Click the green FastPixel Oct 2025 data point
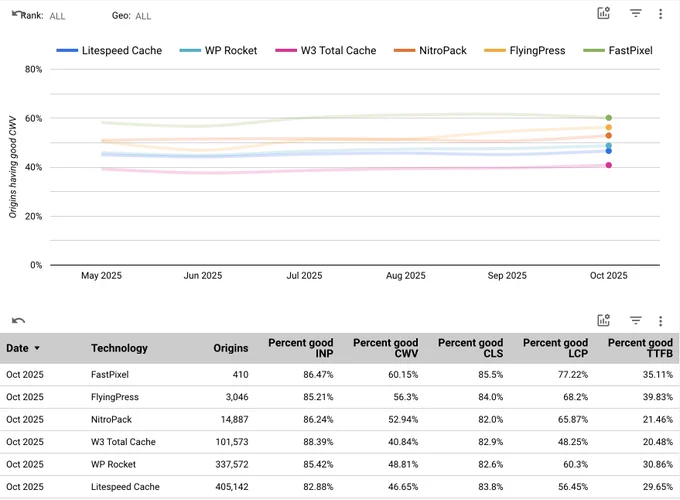The width and height of the screenshot is (680, 500). tap(608, 118)
